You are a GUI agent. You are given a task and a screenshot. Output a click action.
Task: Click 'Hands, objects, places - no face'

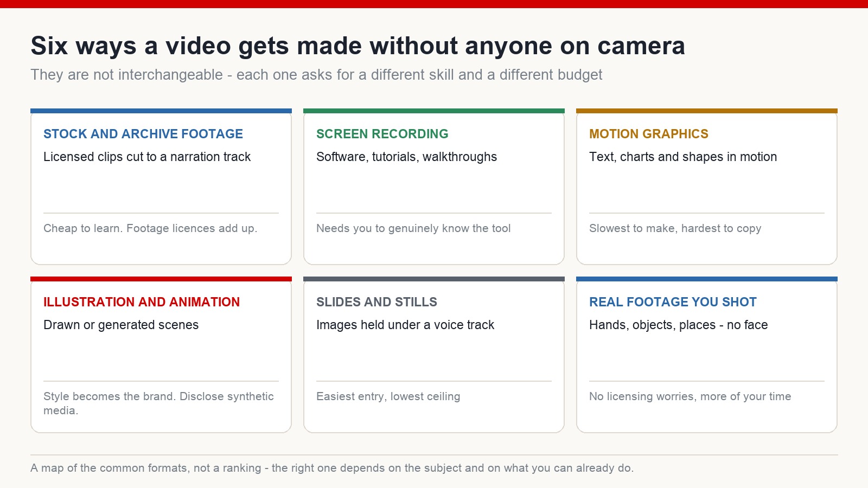point(679,325)
